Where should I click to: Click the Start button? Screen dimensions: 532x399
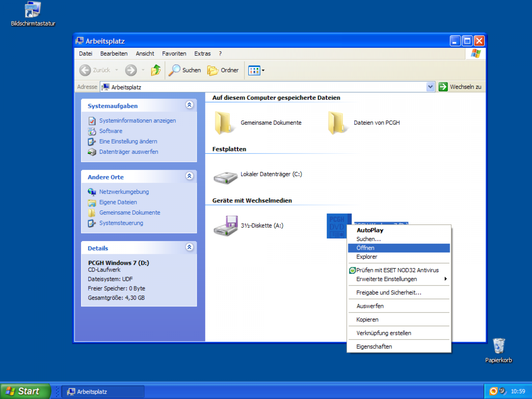coord(25,391)
